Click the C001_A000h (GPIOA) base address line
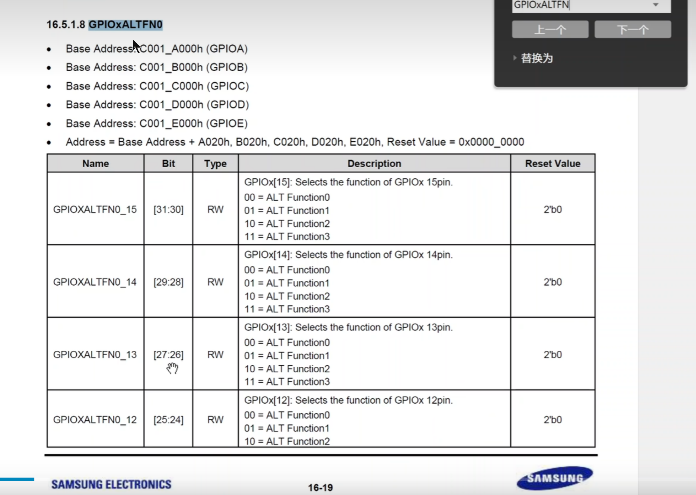This screenshot has width=696, height=495. [x=156, y=48]
